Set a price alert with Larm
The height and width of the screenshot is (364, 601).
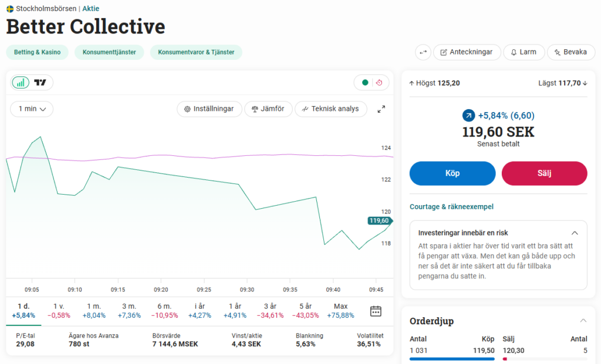(524, 52)
